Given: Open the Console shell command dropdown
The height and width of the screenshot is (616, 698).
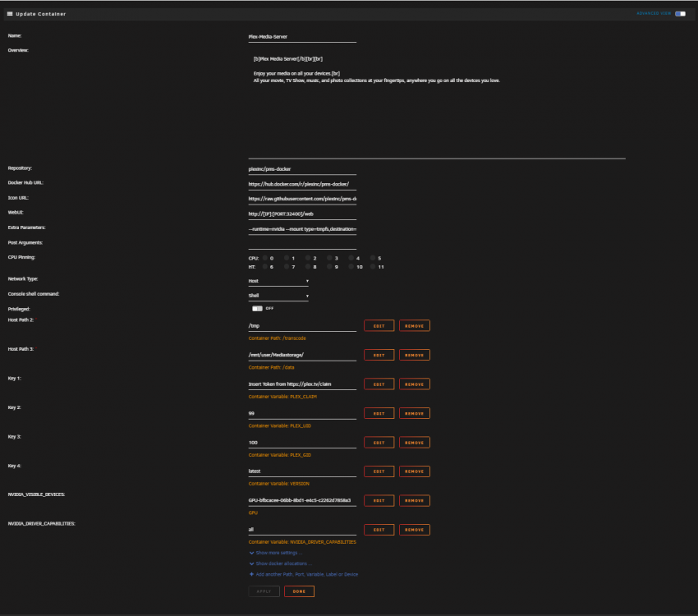Looking at the screenshot, I should (278, 296).
